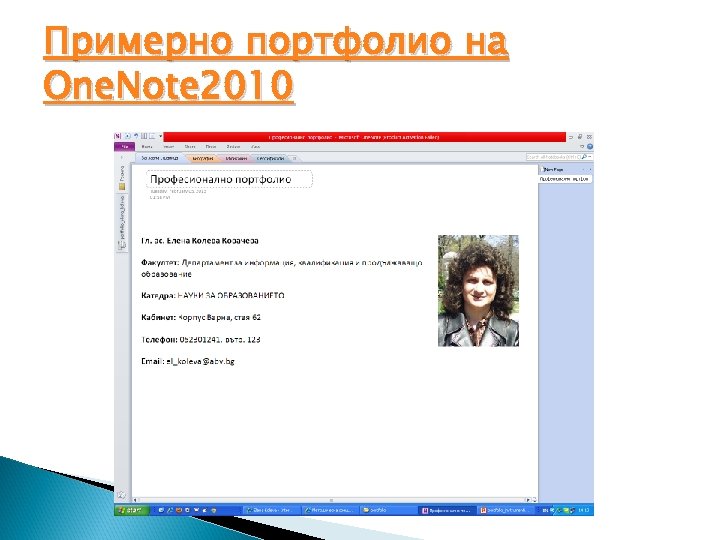Screen dimensions: 720x540
Task: Expand the ribbon with the small chevron
Action: [582, 146]
